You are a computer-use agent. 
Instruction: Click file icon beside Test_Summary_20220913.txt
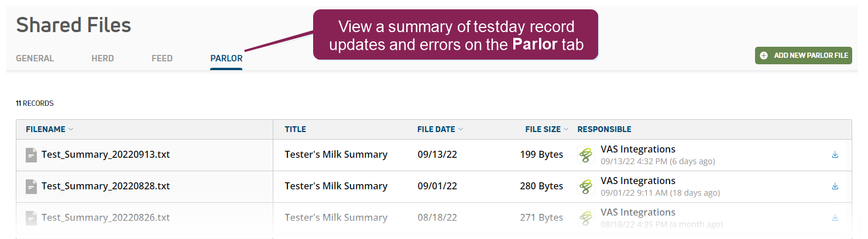(x=32, y=155)
